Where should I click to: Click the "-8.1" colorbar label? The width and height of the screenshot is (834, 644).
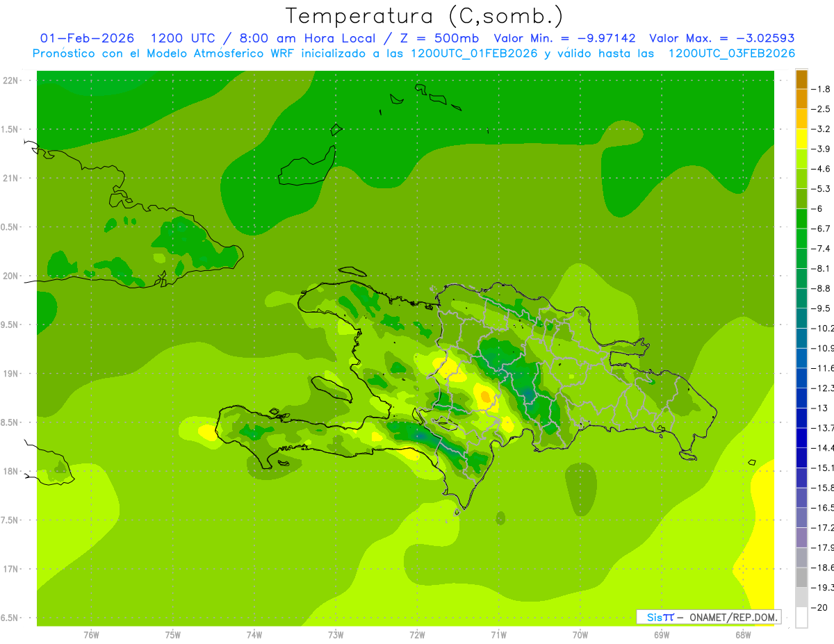[821, 268]
